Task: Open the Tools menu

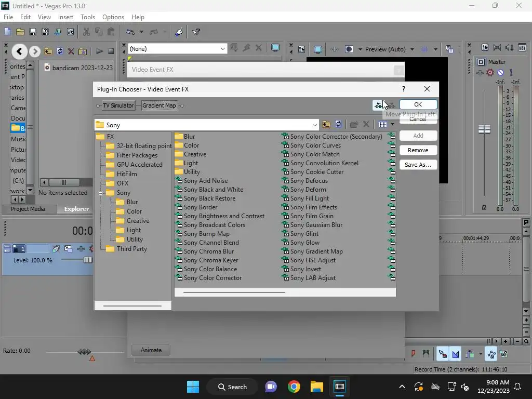Action: (x=87, y=17)
